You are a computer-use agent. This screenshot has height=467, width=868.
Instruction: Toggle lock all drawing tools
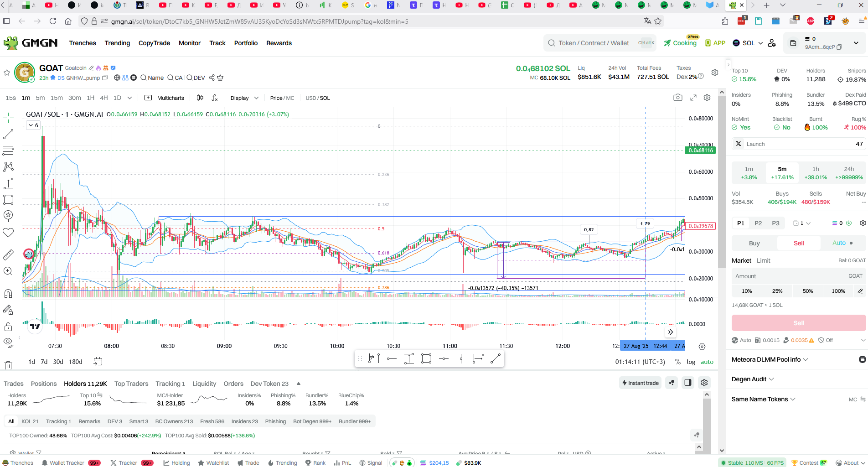tap(8, 327)
